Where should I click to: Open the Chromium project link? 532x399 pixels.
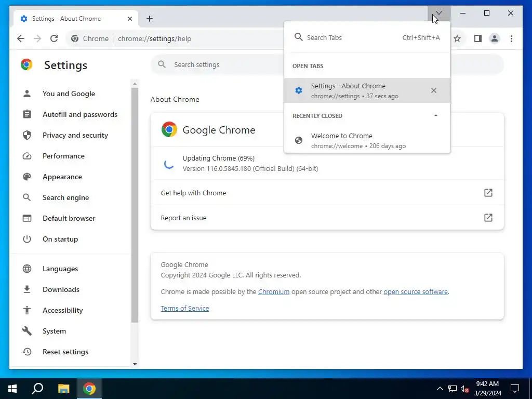[274, 292]
